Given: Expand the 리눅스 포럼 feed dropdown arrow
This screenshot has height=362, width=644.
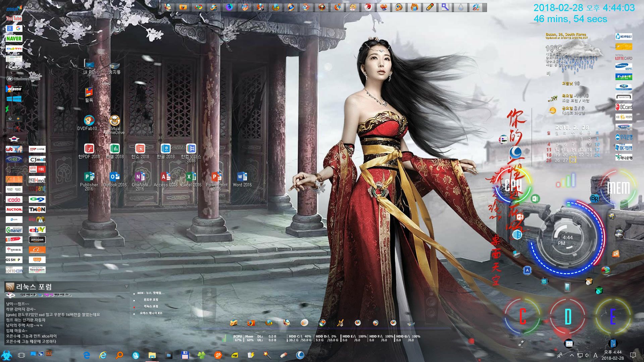Looking at the screenshot, I should [126, 287].
